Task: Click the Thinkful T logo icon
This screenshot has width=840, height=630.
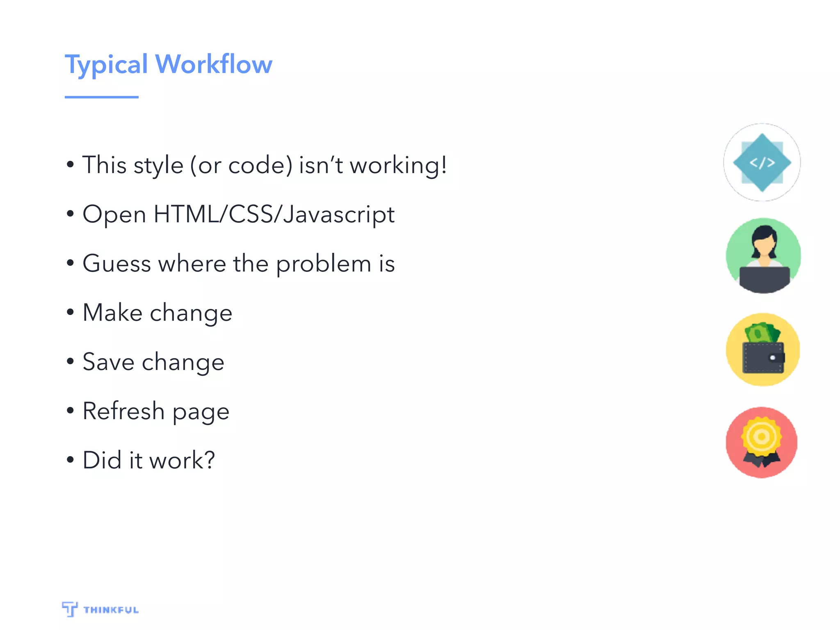Action: (70, 609)
